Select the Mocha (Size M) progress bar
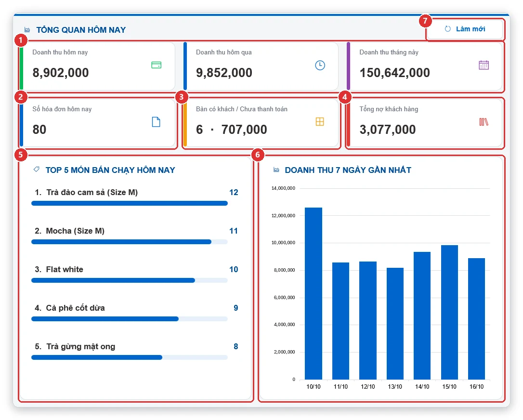523x420 pixels. coord(130,242)
